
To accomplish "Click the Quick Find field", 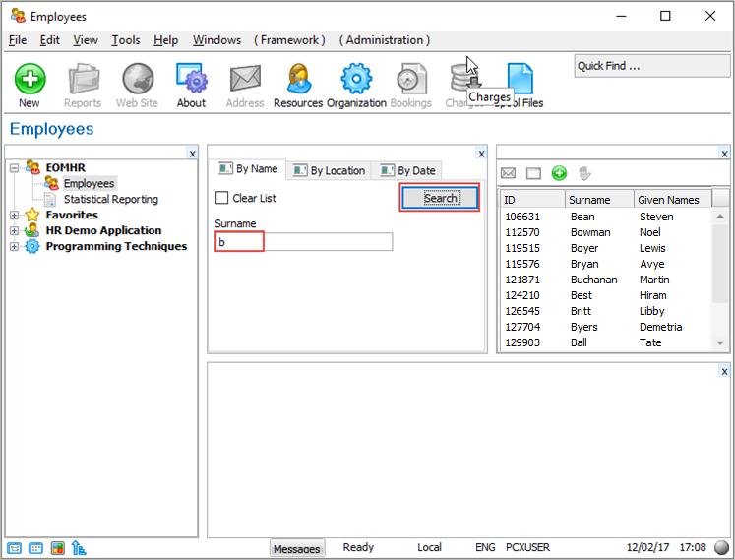I will click(x=652, y=66).
